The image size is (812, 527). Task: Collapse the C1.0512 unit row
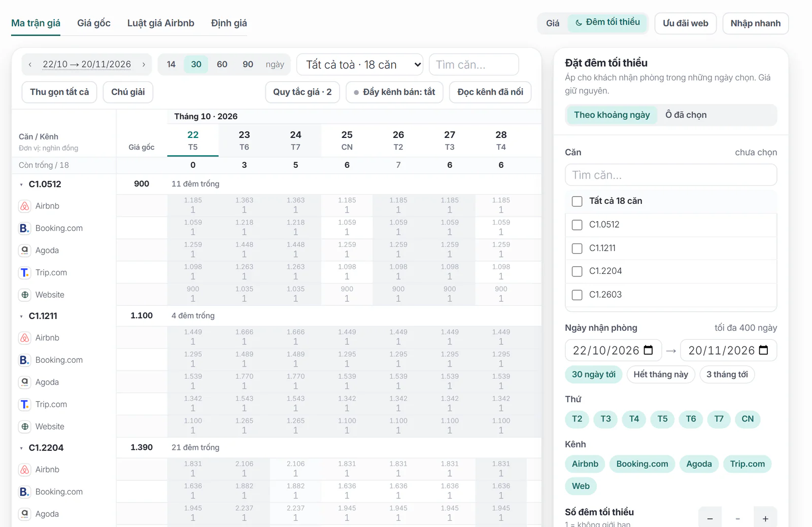[x=21, y=185]
